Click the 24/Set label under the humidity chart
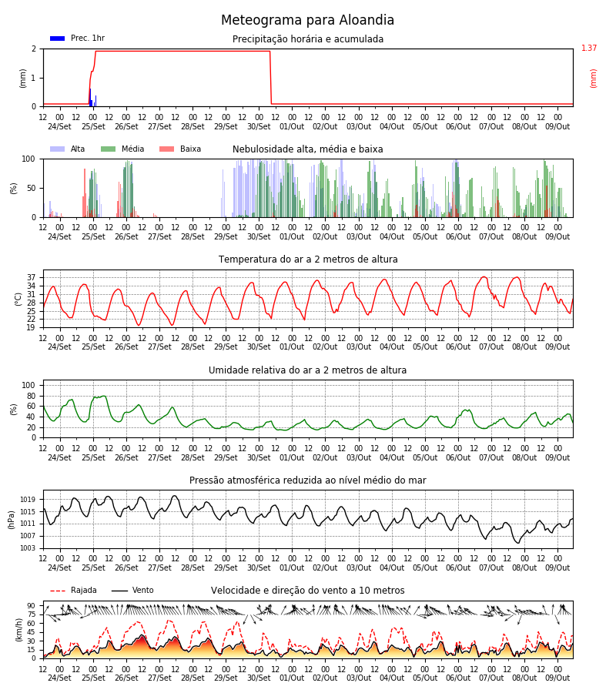 pos(59,457)
